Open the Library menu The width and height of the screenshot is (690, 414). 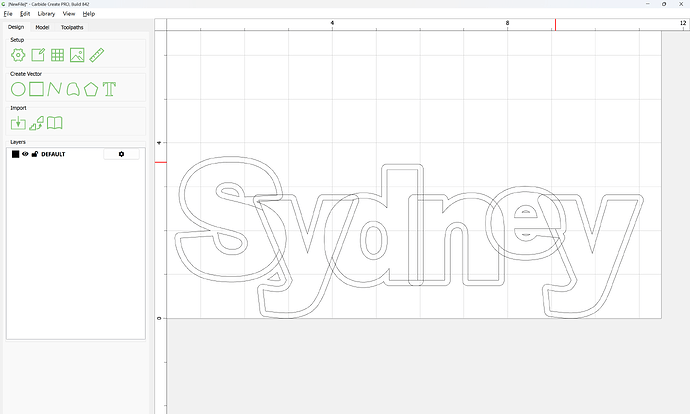(46, 14)
